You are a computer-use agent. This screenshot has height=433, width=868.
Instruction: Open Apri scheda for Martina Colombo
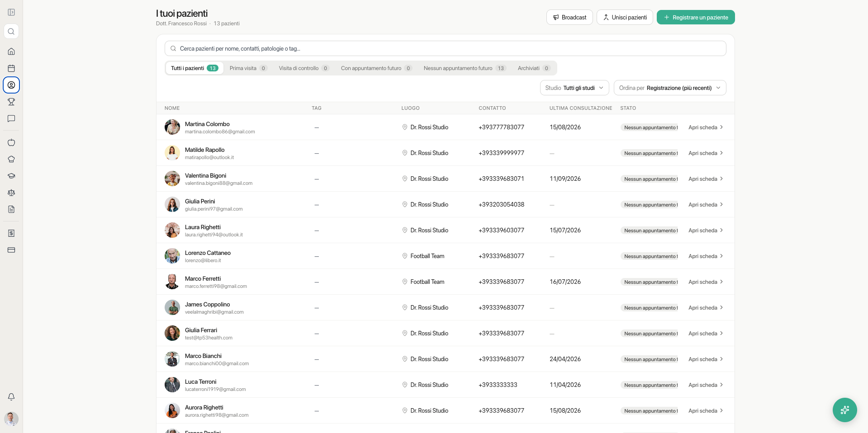click(706, 127)
